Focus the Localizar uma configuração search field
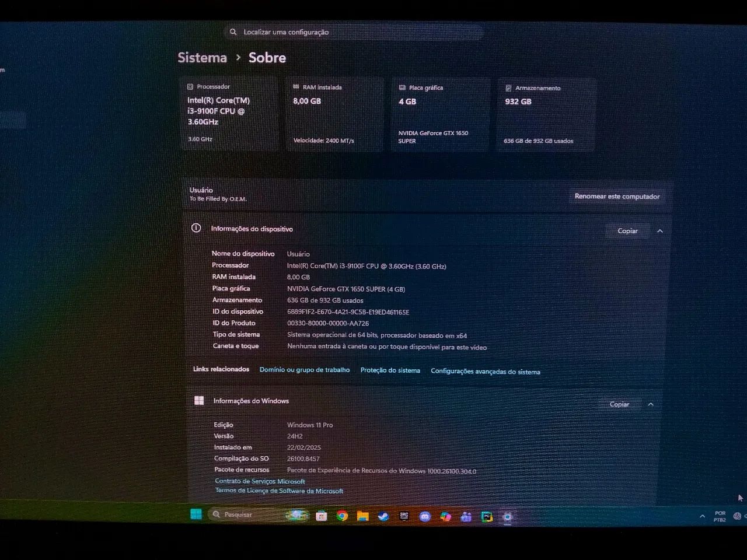Screen dimensions: 747x560 point(354,32)
